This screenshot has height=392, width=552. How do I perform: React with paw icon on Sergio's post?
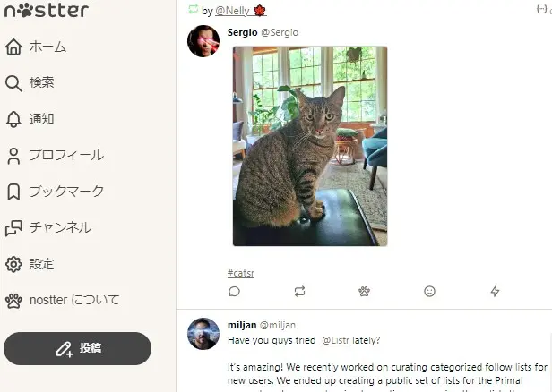[x=364, y=291]
